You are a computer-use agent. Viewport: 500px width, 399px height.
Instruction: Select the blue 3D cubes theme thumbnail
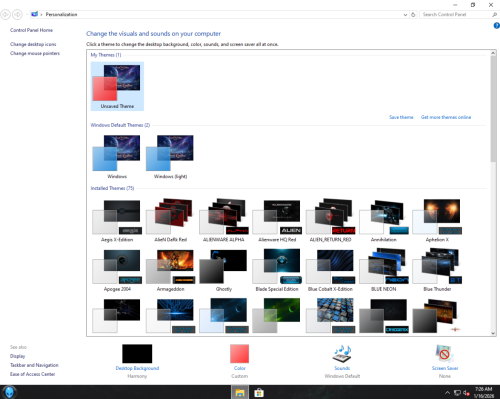tap(330, 315)
